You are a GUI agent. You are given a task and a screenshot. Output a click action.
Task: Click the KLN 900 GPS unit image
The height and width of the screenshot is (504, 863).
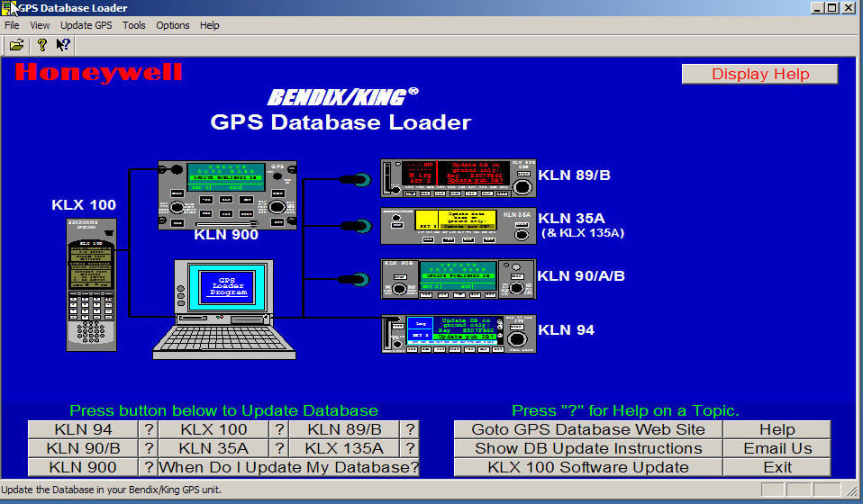point(227,195)
